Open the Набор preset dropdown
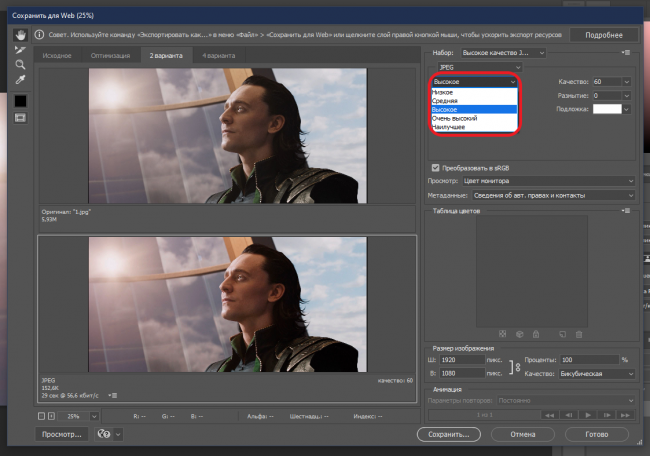The height and width of the screenshot is (456, 650). (503, 53)
